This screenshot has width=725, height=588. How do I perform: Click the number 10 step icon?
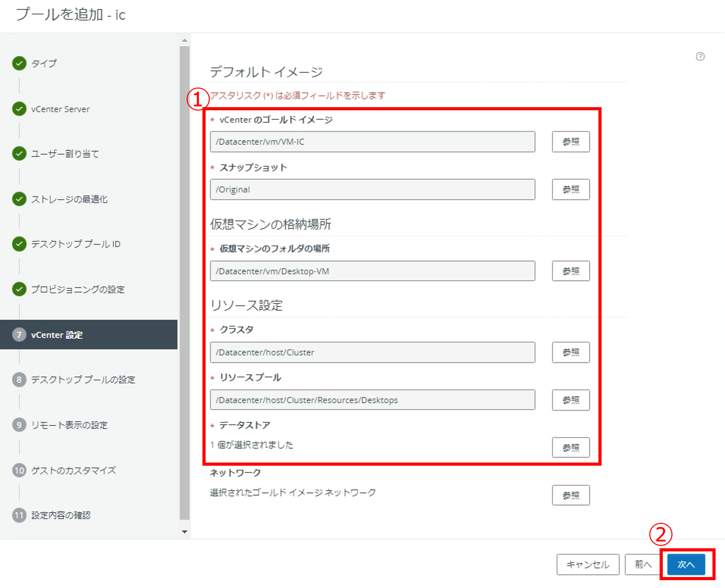tap(19, 470)
